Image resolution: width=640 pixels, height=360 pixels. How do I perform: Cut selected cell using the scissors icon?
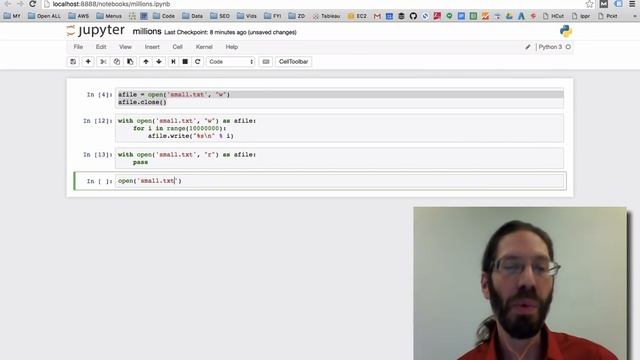tap(103, 62)
